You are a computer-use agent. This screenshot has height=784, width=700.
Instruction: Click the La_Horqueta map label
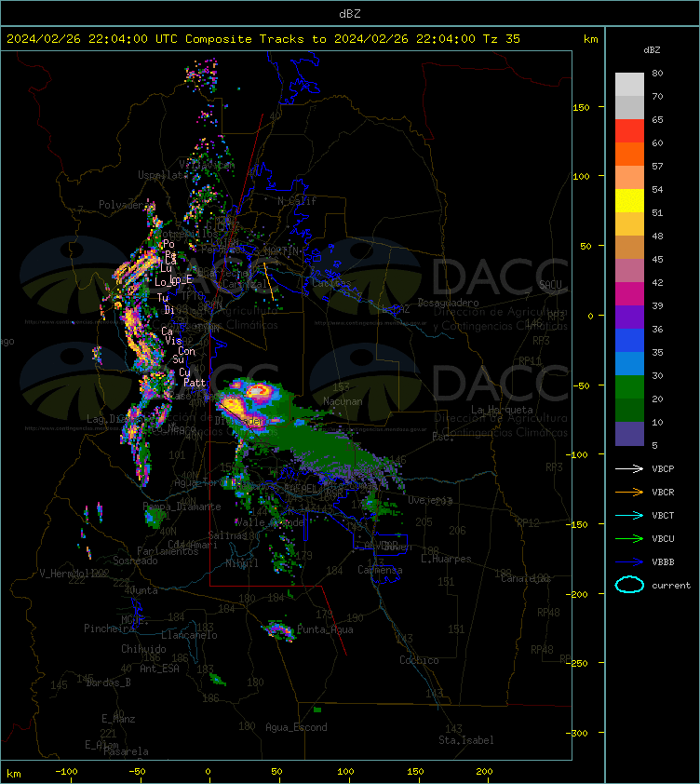point(502,410)
